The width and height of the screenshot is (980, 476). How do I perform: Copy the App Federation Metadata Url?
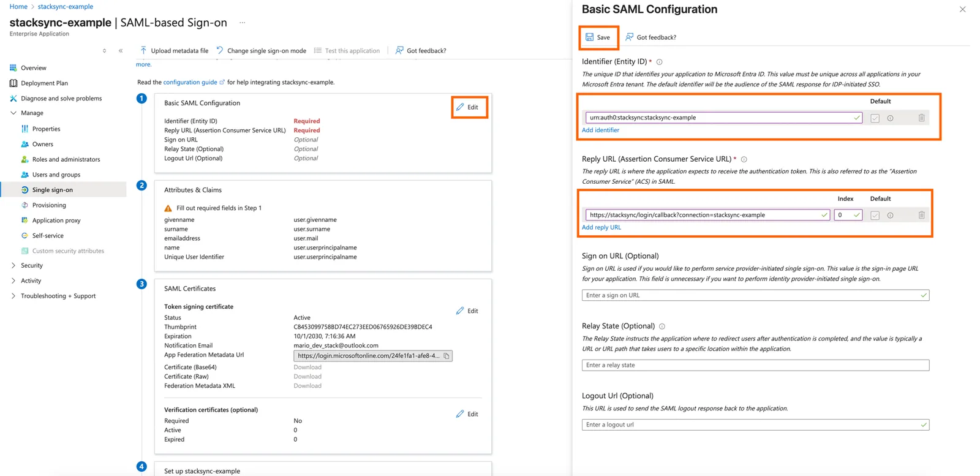(x=447, y=356)
